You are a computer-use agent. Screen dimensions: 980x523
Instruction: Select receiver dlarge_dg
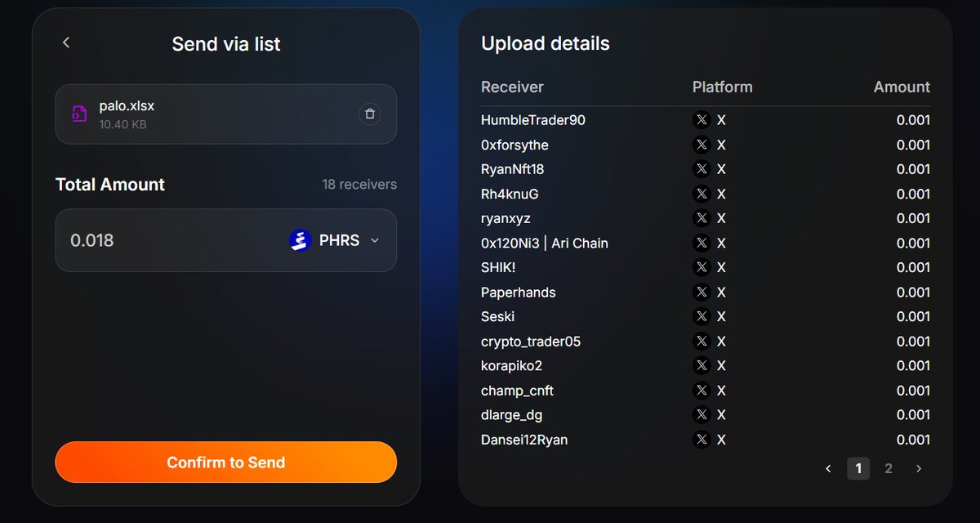(511, 414)
